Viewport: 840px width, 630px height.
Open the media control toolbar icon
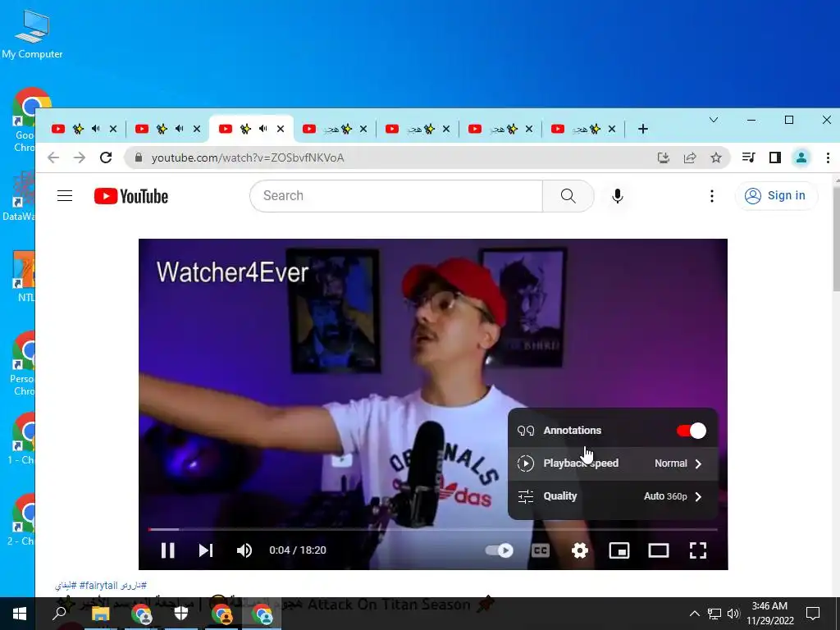point(748,157)
